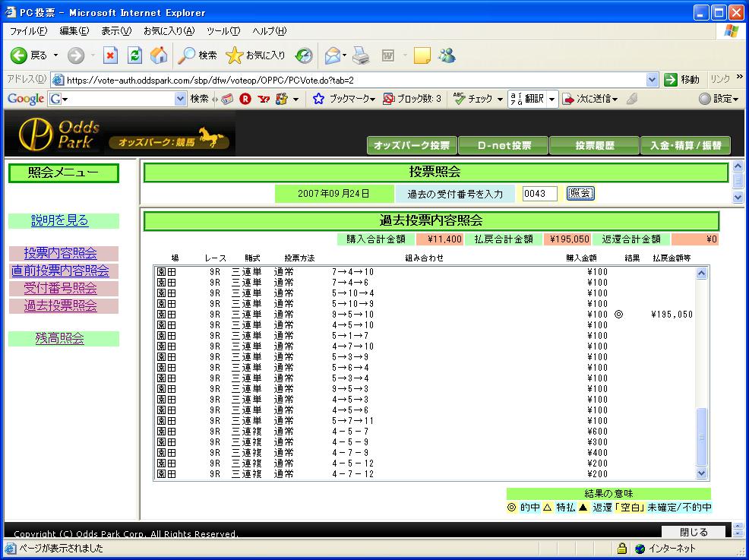
Task: Run the ABC チェック spell check
Action: click(472, 99)
